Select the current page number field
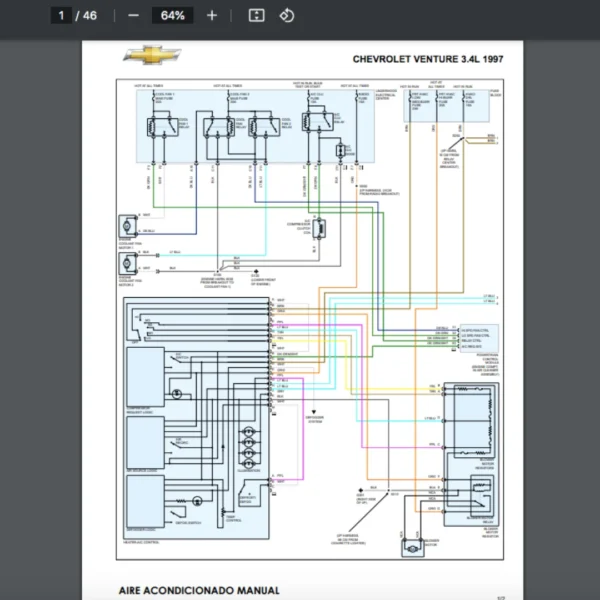600x600 pixels. click(62, 16)
